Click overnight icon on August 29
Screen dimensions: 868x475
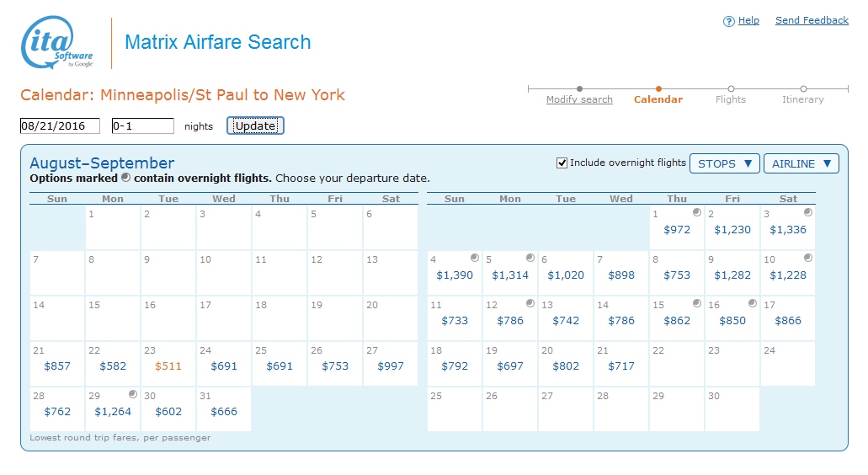(133, 394)
